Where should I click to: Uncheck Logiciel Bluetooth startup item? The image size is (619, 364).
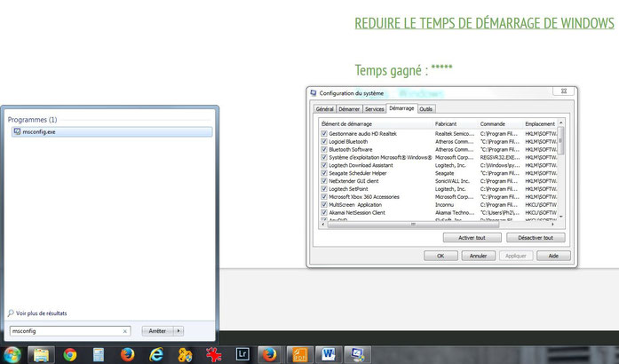(x=324, y=141)
